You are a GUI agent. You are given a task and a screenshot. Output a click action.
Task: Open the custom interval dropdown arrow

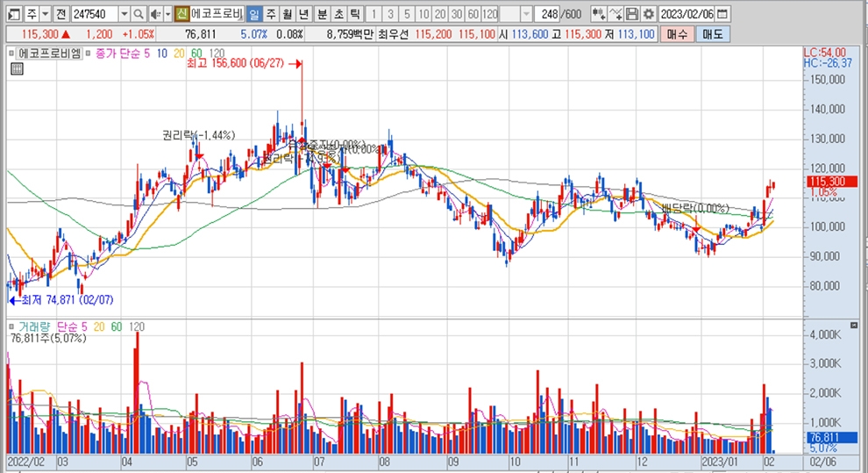[526, 14]
